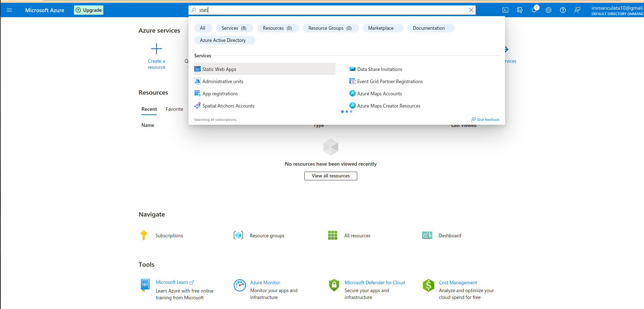Clear the search box with the X icon

point(471,10)
